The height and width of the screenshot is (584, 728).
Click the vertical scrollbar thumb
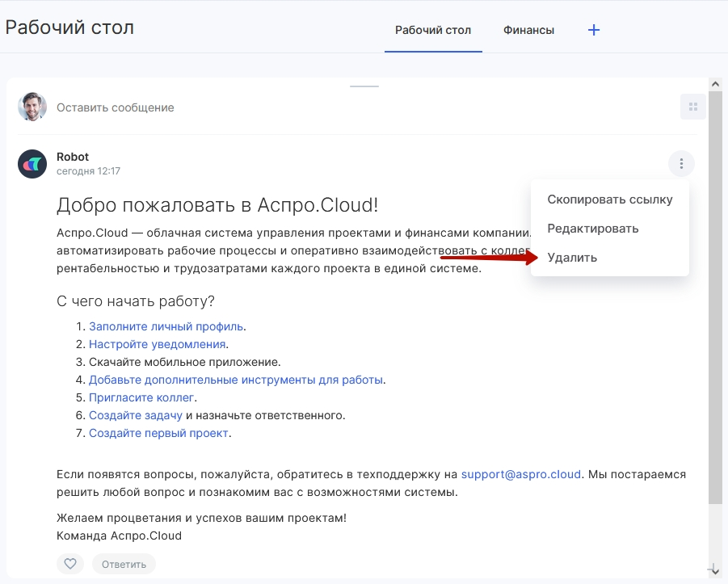point(715,297)
